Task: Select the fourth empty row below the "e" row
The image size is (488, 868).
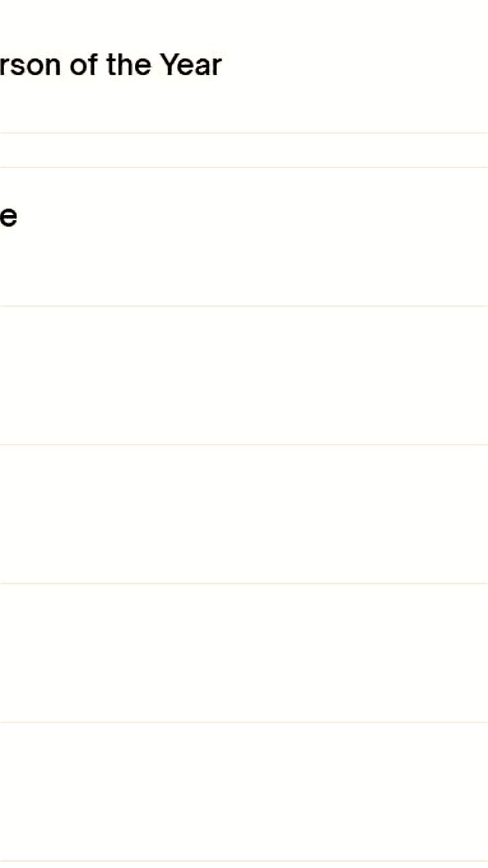Action: point(244,792)
